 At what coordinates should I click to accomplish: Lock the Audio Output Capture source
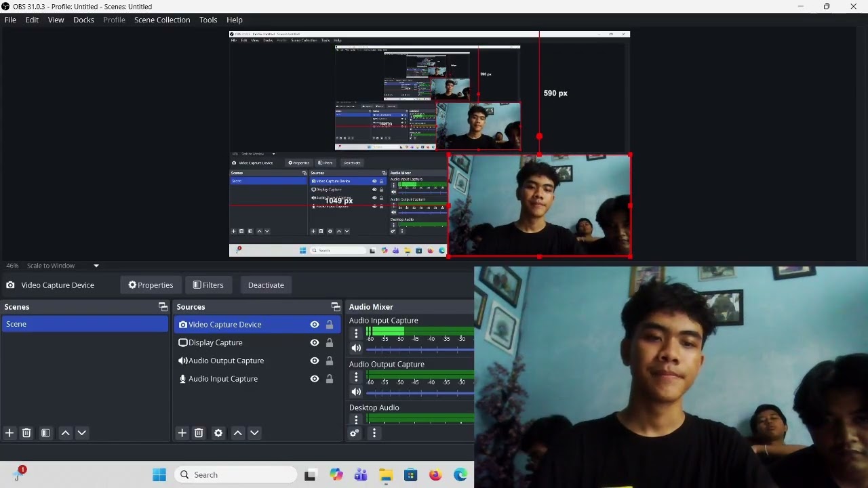pyautogui.click(x=330, y=361)
